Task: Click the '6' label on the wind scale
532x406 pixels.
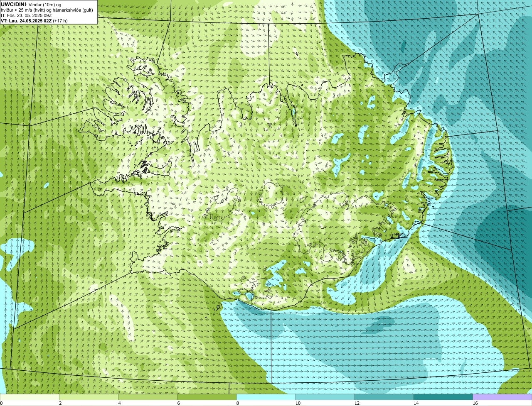Action: pyautogui.click(x=179, y=403)
